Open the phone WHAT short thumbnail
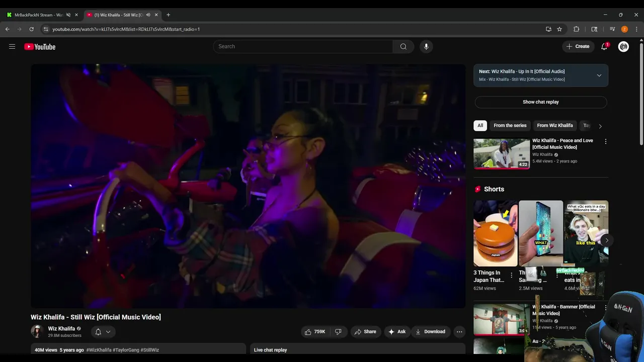644x362 pixels. coord(541,233)
